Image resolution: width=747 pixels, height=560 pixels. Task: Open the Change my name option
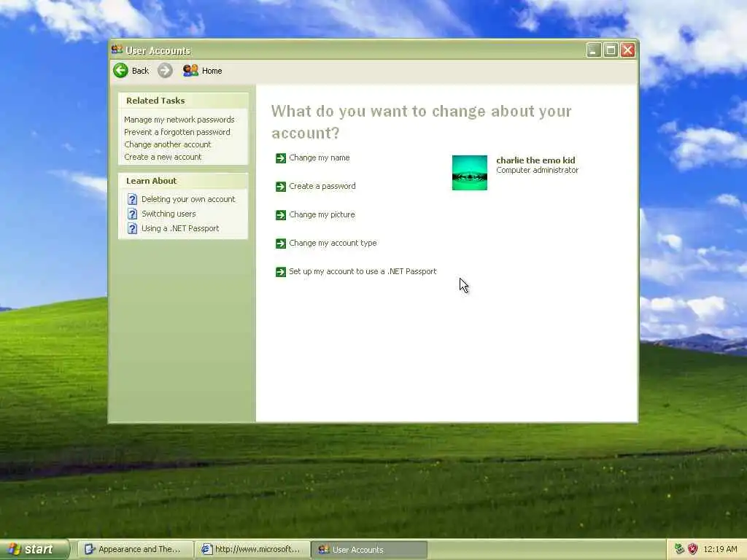[x=320, y=157]
